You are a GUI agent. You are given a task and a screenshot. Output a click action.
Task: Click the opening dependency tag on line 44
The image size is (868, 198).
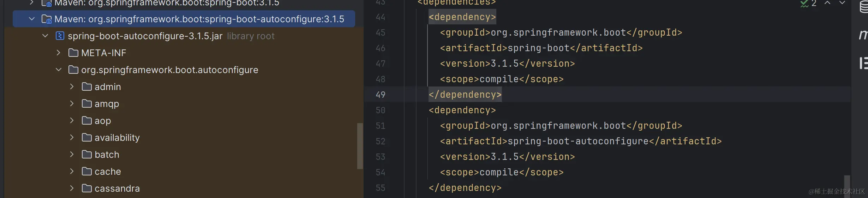[x=462, y=17]
